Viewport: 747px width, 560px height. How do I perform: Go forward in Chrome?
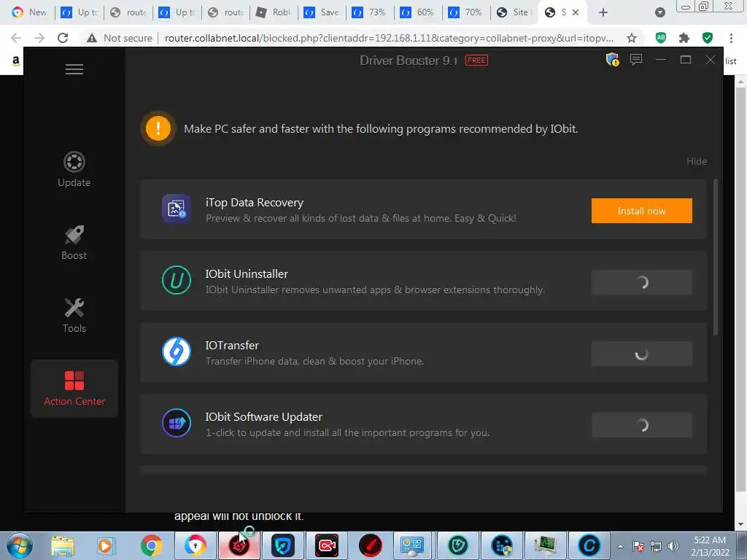[39, 38]
